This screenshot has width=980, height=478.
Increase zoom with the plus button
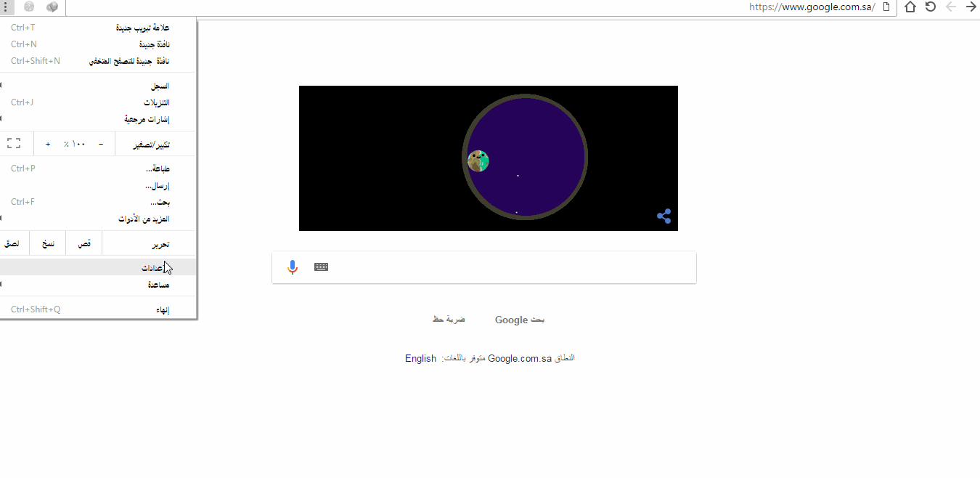(x=48, y=144)
